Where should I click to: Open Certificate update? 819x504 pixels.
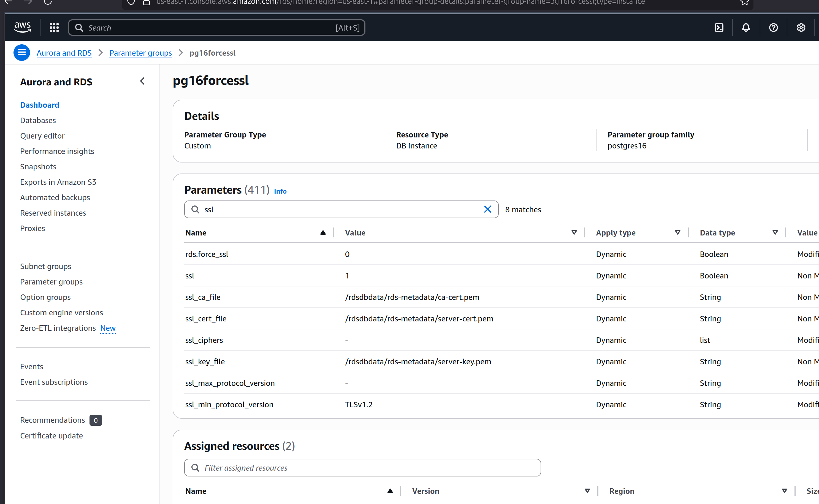[x=51, y=436]
